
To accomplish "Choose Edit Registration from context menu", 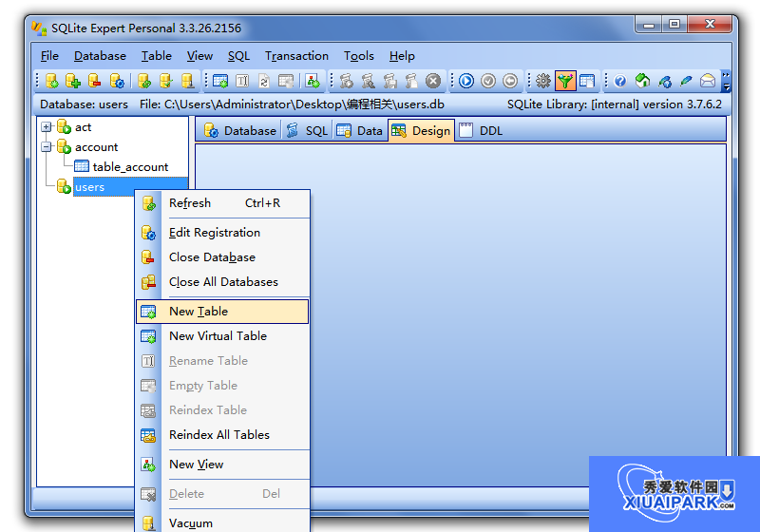I will pos(223,233).
